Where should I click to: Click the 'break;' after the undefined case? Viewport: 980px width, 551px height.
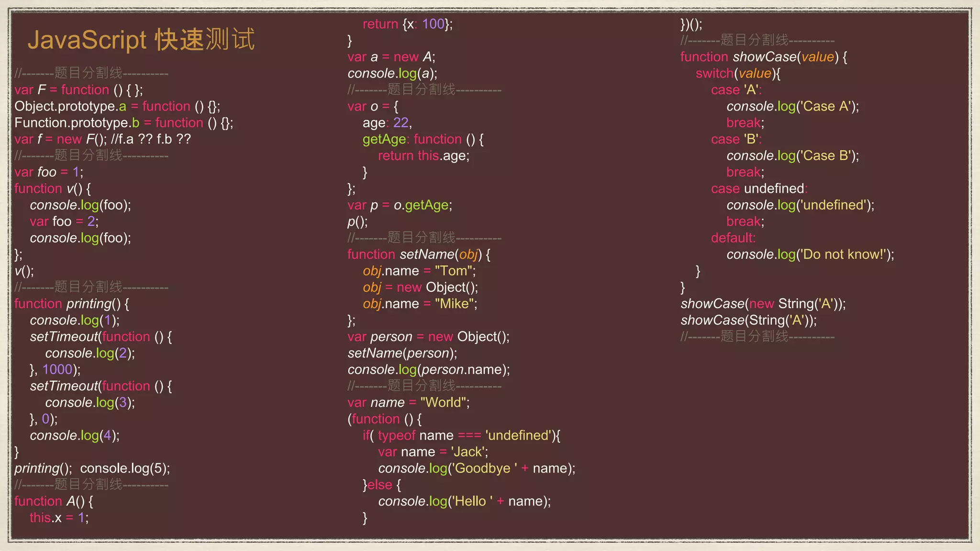coord(746,221)
